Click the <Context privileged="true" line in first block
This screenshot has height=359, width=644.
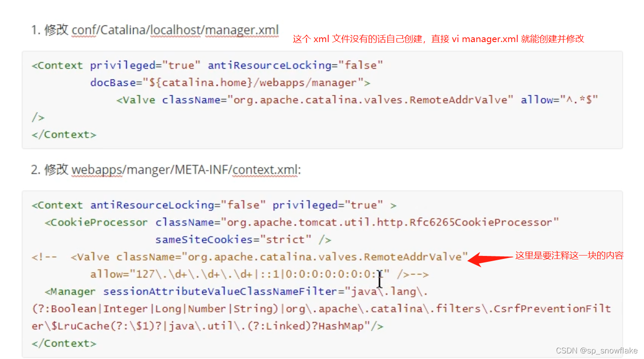pos(207,65)
